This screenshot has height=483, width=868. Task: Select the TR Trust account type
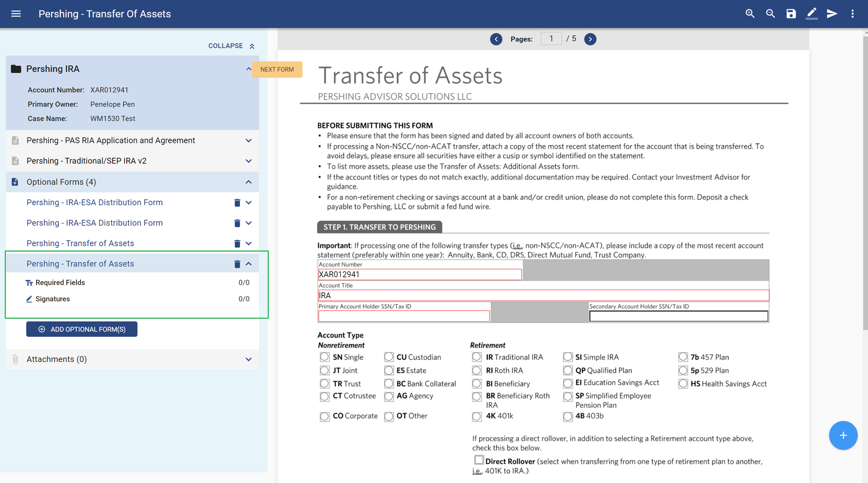325,384
